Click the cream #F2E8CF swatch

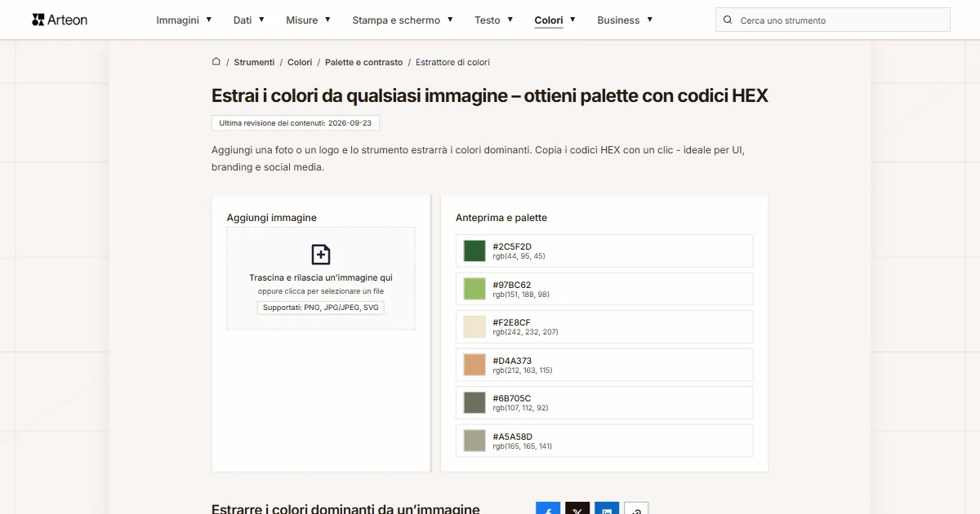[x=474, y=327]
